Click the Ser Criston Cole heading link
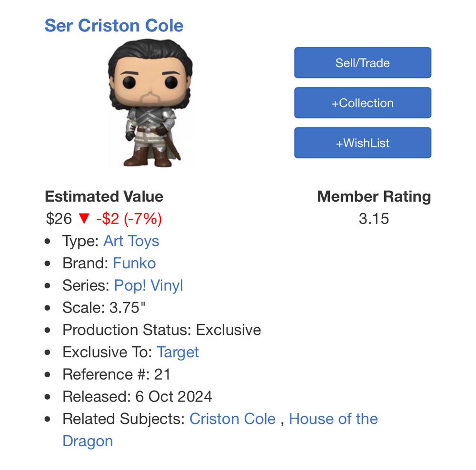This screenshot has height=470, width=476. click(113, 26)
